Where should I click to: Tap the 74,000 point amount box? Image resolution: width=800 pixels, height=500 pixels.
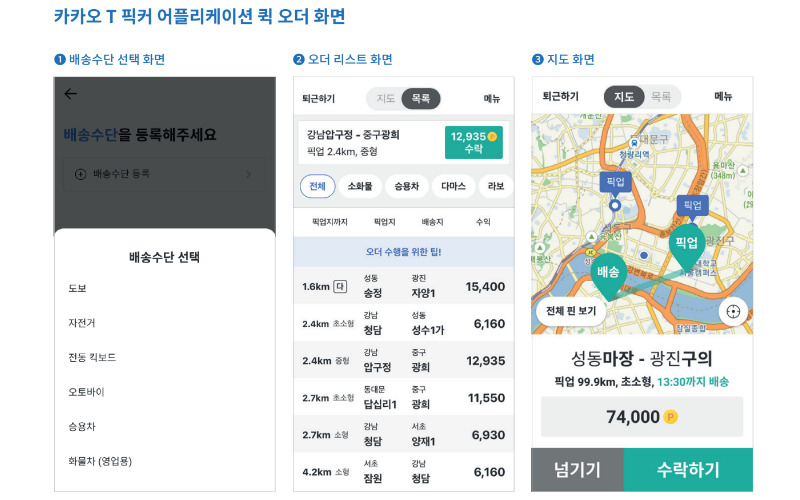click(x=642, y=417)
